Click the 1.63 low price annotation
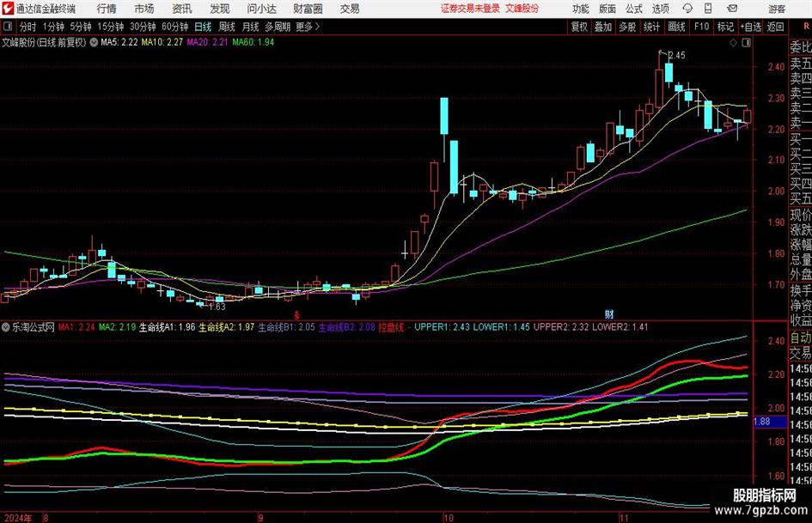 tap(217, 307)
